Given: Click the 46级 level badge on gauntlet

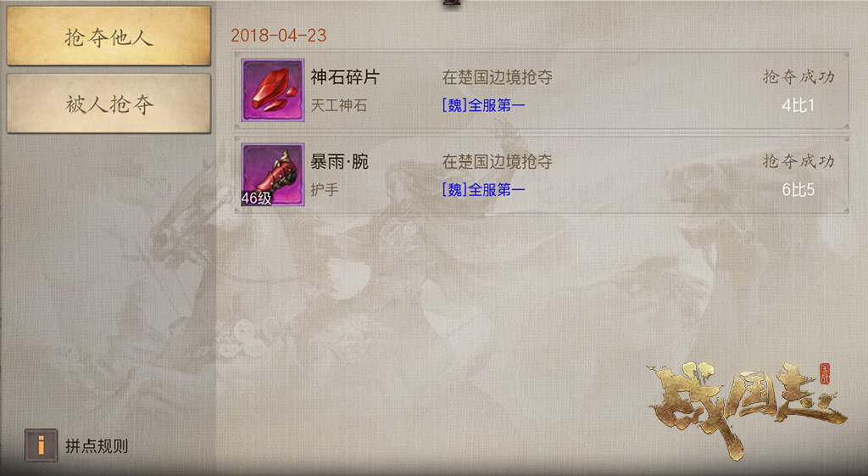Looking at the screenshot, I should coord(256,198).
